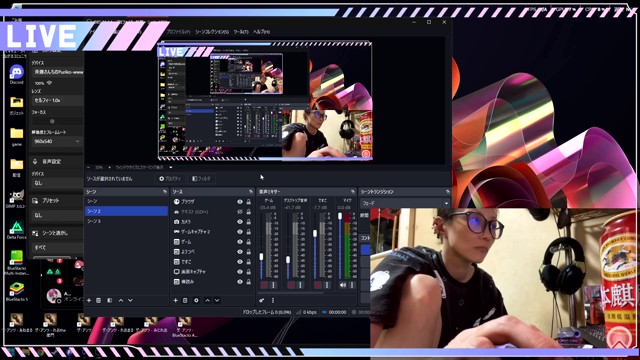This screenshot has height=360, width=640.
Task: Open the camera デバイス dropdown in the left panel
Action: pyautogui.click(x=58, y=72)
